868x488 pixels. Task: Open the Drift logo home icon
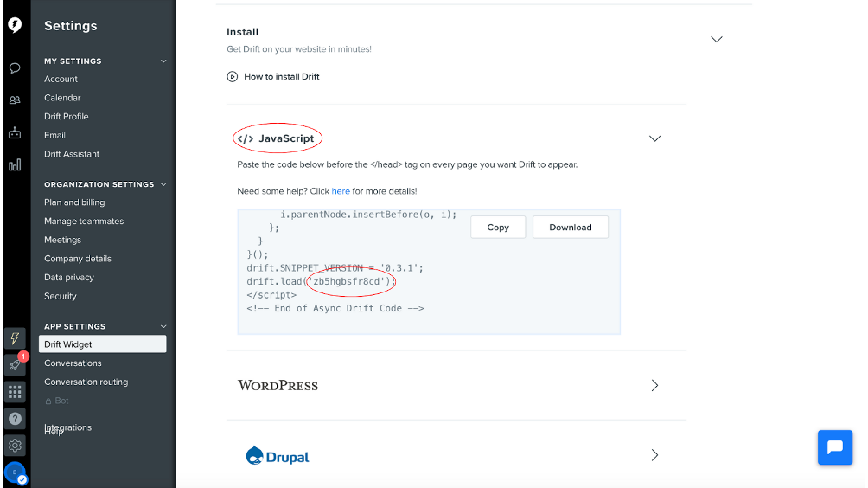point(15,25)
